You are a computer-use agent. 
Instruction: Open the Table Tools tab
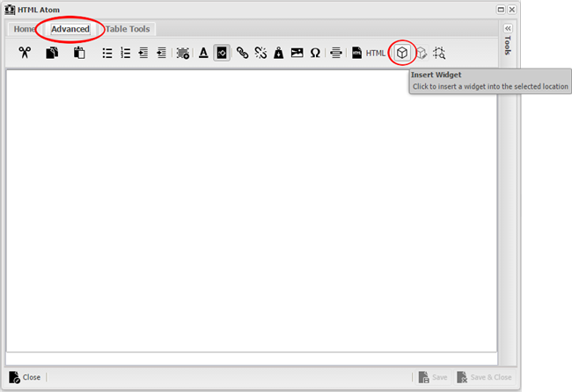click(128, 29)
